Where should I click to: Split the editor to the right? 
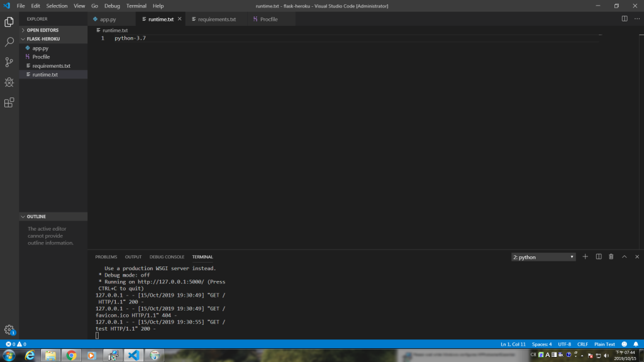pyautogui.click(x=625, y=19)
